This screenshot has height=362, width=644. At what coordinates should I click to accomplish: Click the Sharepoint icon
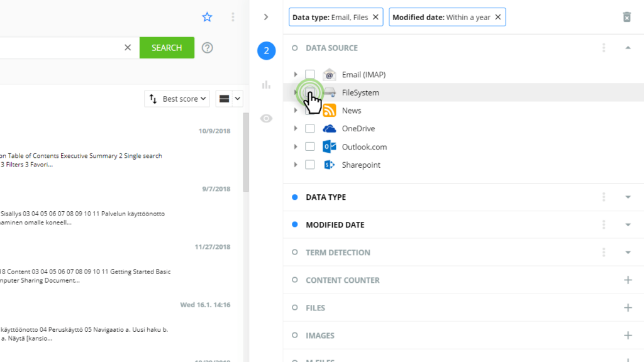(330, 165)
